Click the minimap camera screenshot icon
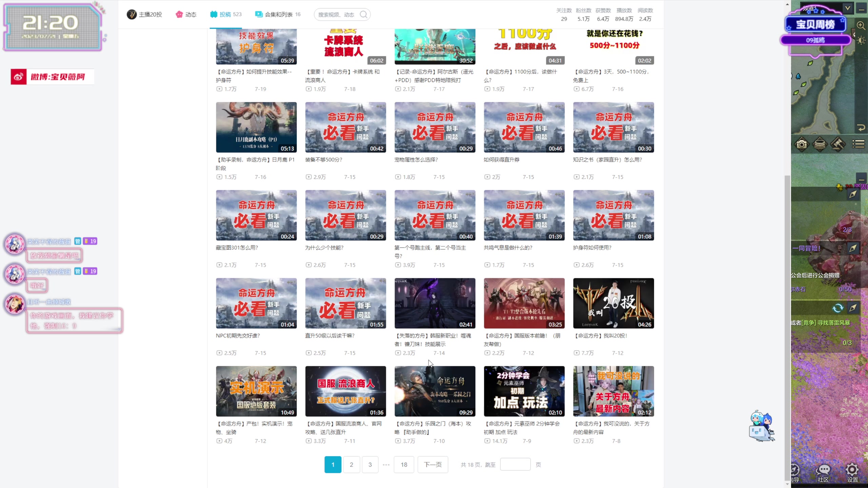Image resolution: width=868 pixels, height=488 pixels. click(x=802, y=144)
